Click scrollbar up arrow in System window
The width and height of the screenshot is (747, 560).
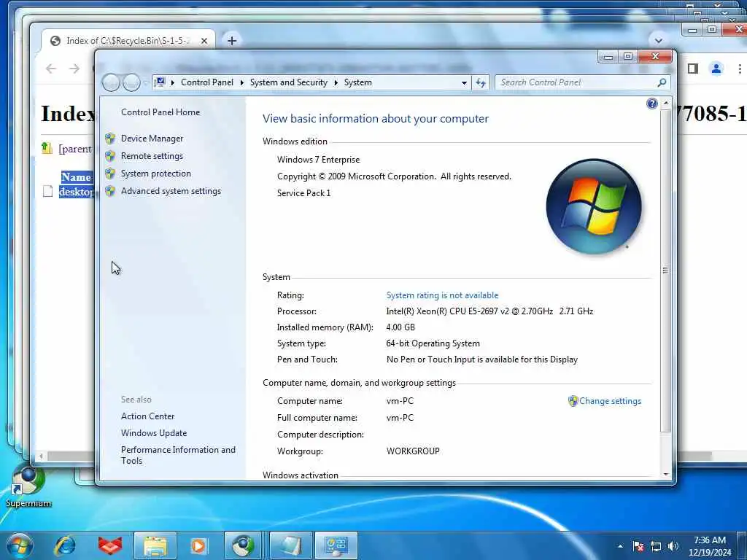[x=666, y=102]
